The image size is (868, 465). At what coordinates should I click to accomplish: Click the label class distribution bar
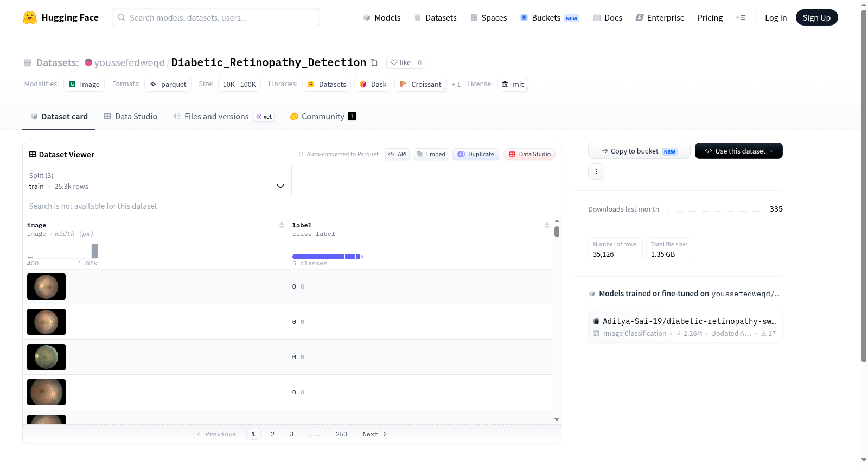(x=327, y=257)
